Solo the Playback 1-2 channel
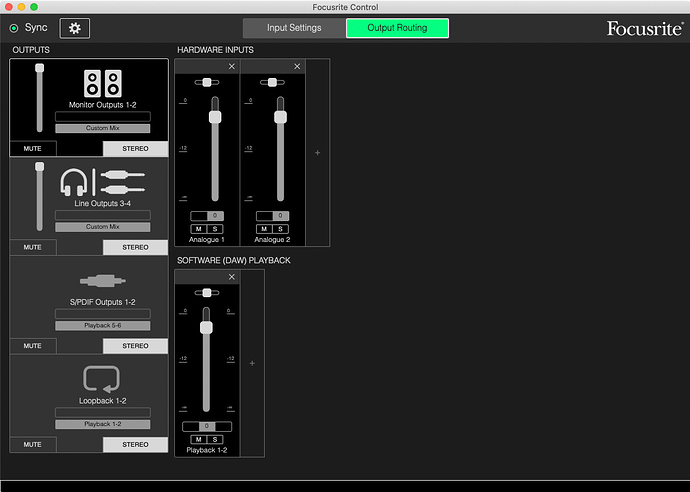Viewport: 690px width, 492px height. click(215, 439)
